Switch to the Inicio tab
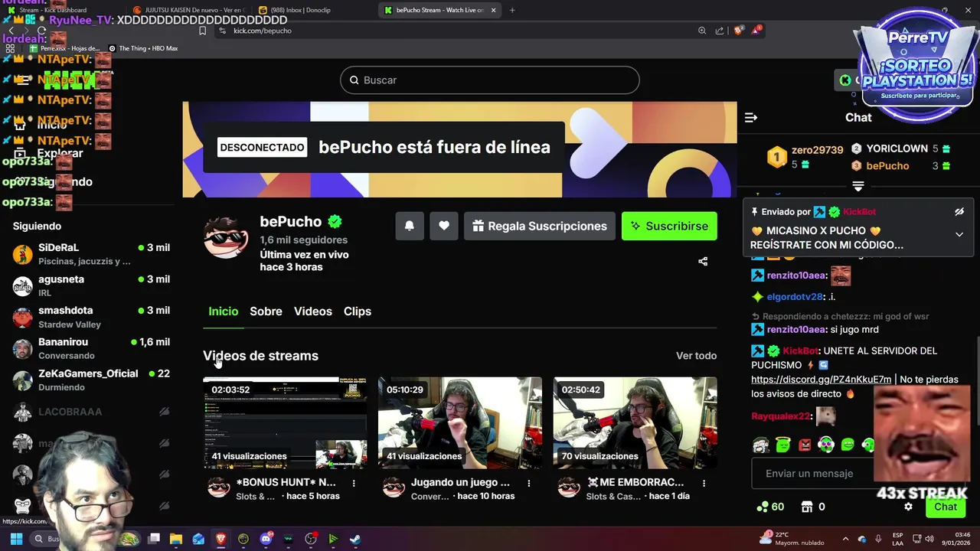The width and height of the screenshot is (980, 551). point(224,311)
